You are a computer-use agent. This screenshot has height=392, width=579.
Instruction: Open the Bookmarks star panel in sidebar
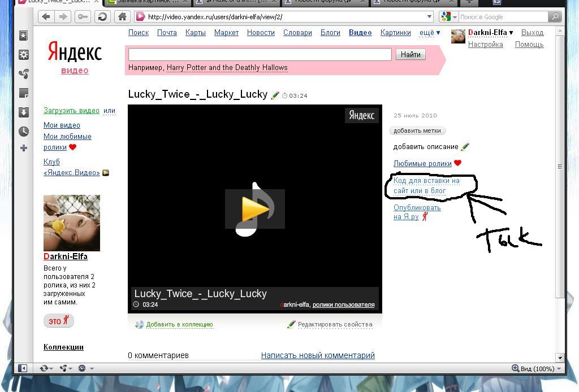(x=23, y=36)
